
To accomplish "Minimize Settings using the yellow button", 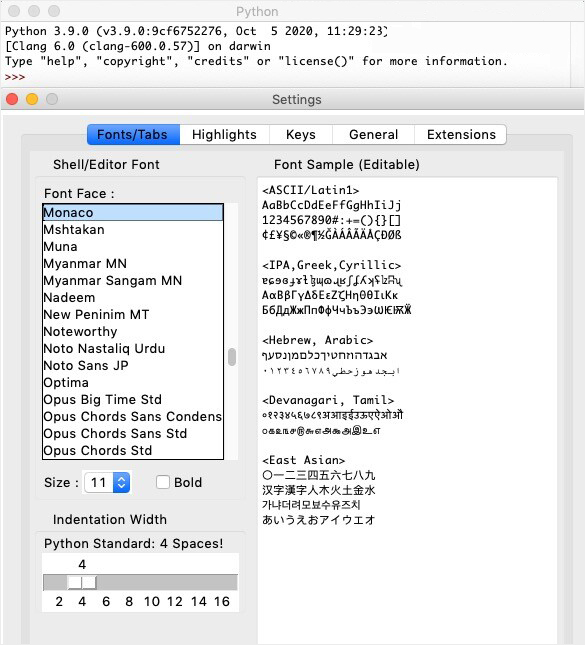I will pos(32,99).
